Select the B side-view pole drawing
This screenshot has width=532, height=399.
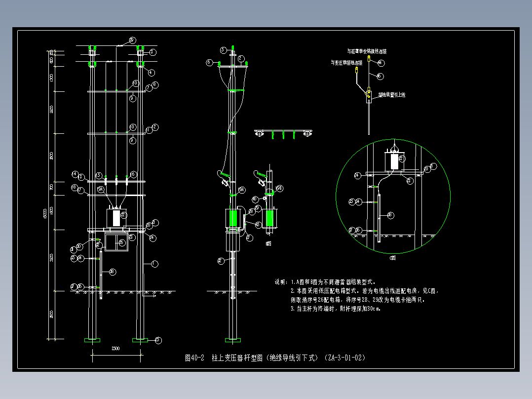[269, 207]
